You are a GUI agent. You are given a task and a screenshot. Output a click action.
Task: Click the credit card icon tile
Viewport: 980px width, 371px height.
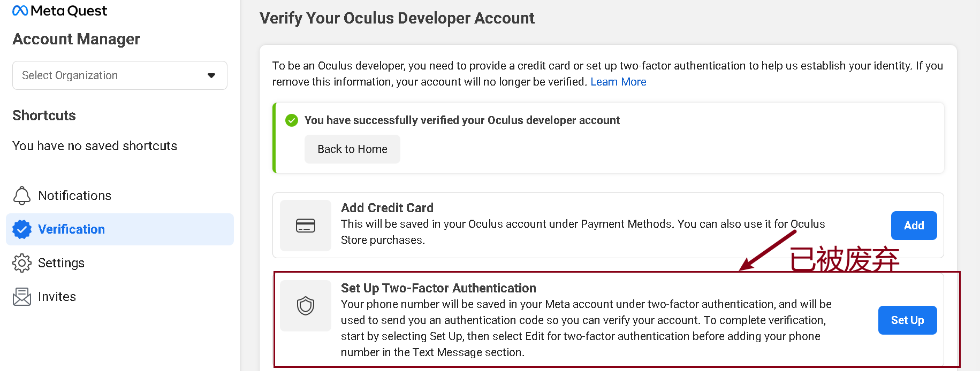click(306, 226)
